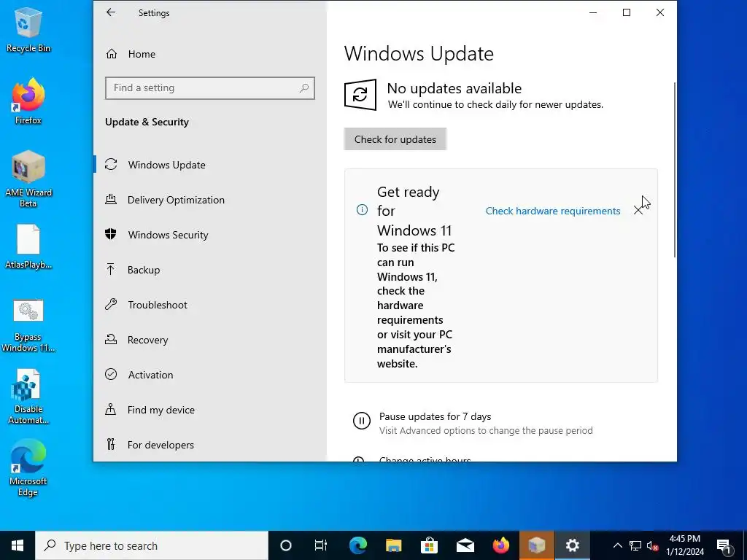Open Windows Security page

[209, 235]
